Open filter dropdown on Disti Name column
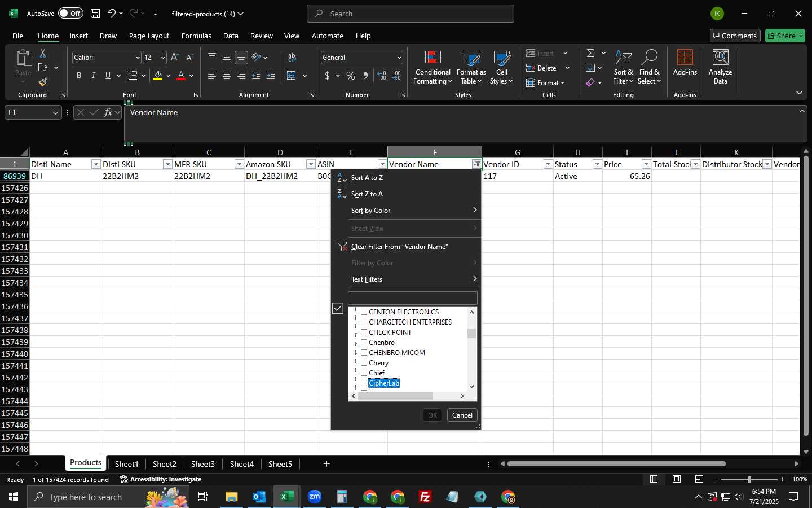 point(96,164)
